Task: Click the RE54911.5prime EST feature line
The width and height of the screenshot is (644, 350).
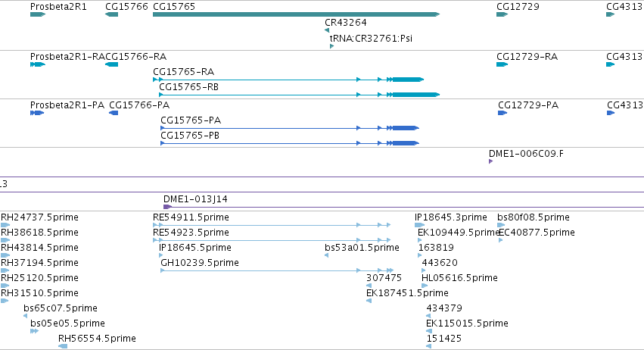Action: (x=272, y=225)
